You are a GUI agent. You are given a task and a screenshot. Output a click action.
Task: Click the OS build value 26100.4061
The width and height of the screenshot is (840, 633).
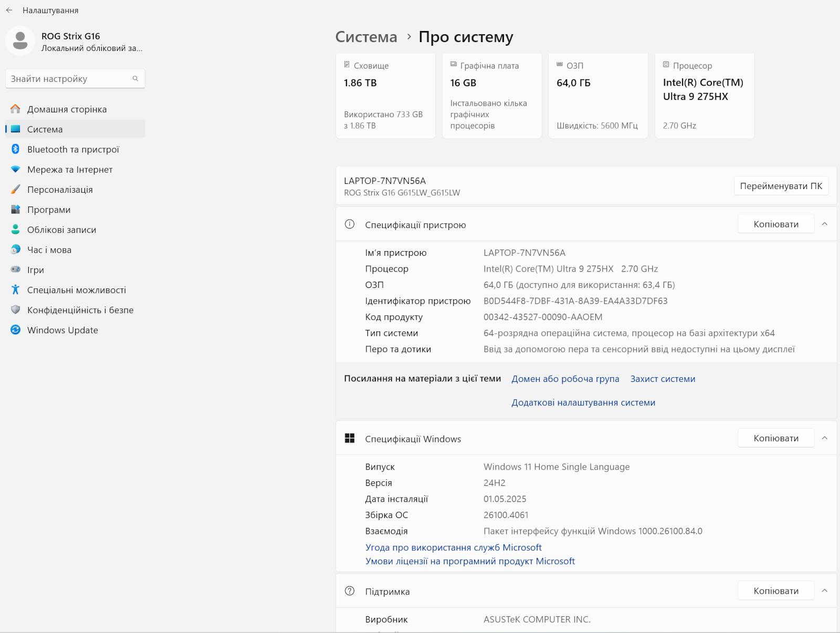pyautogui.click(x=506, y=515)
